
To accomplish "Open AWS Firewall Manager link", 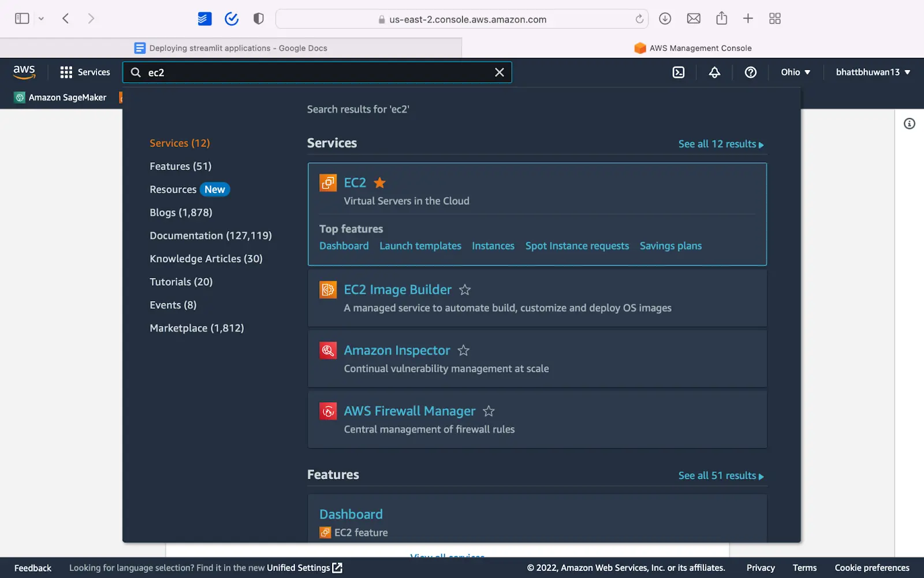I will 409,411.
